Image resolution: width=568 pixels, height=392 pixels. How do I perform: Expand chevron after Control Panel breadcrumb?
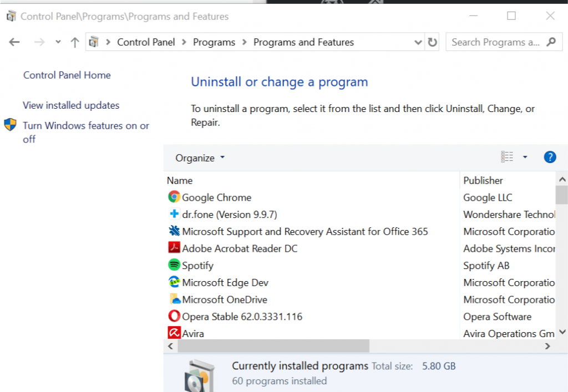(184, 42)
